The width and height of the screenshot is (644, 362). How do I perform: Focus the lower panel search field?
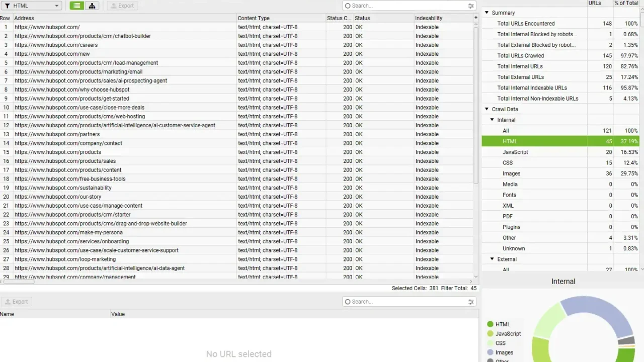point(409,302)
